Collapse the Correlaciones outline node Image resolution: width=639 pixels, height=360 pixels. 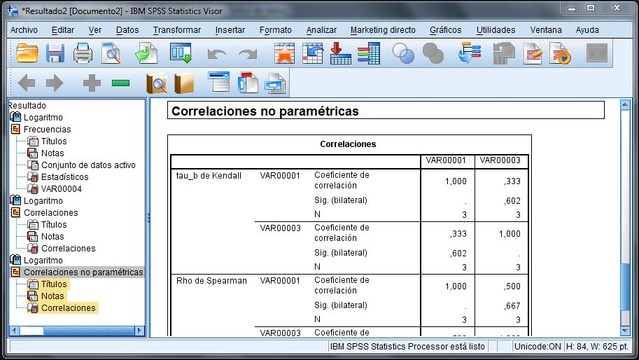(15, 212)
